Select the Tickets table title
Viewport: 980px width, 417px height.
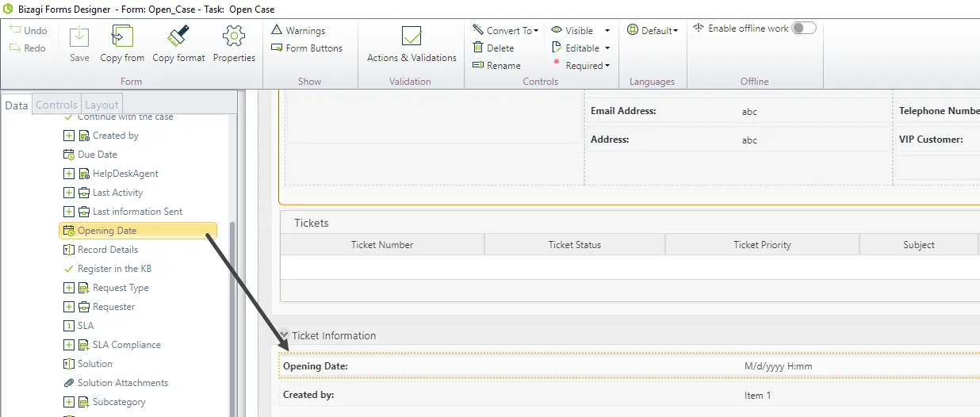click(x=312, y=223)
